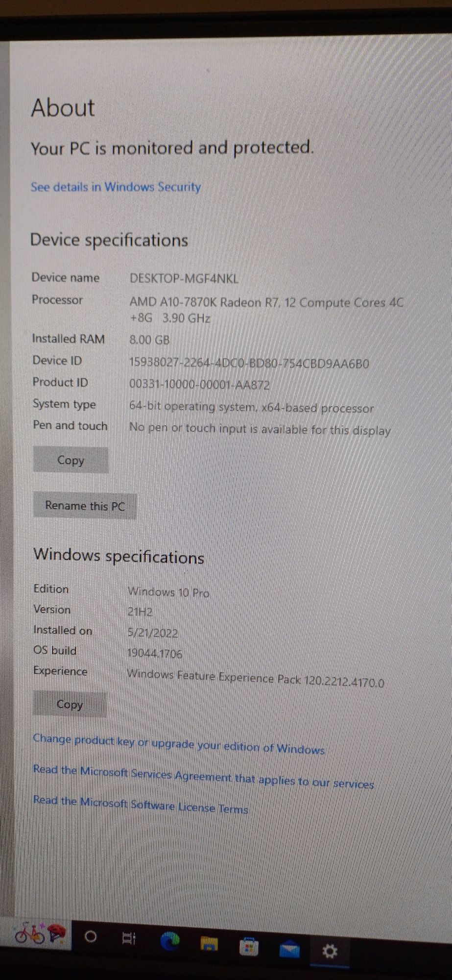Copy the device specifications
Viewport: 452px width, 980px height.
point(71,460)
